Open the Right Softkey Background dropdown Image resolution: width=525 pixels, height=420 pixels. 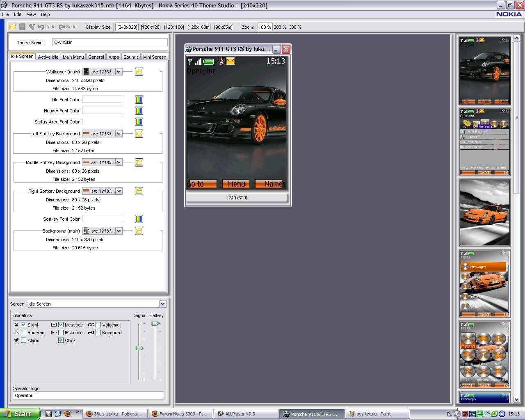tap(119, 191)
